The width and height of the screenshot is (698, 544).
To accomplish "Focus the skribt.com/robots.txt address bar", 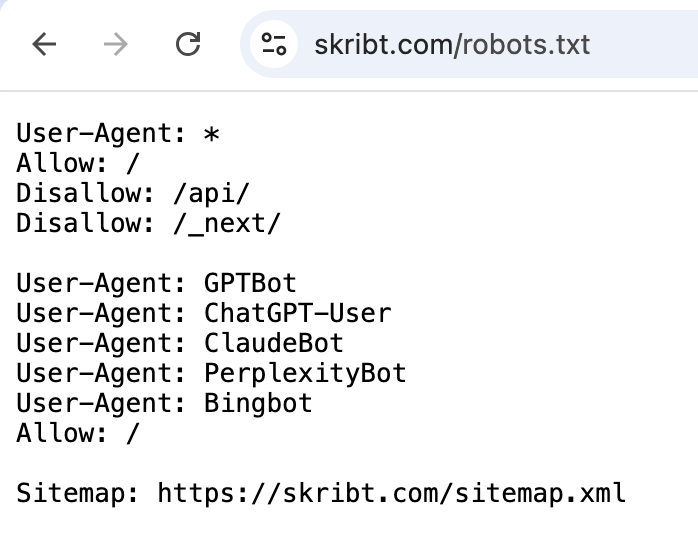I will [x=452, y=44].
